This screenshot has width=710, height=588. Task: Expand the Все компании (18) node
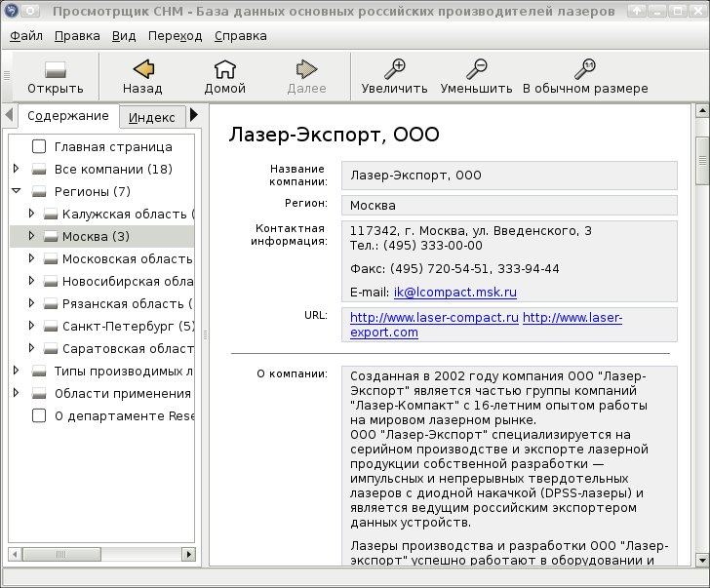tap(16, 169)
